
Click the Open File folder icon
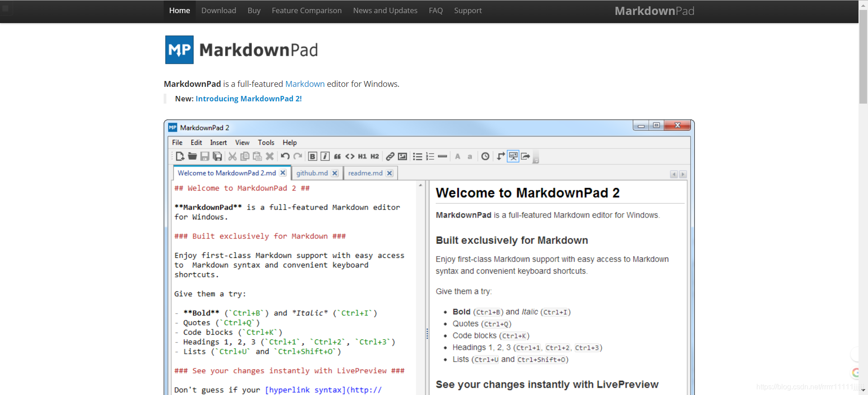(192, 157)
